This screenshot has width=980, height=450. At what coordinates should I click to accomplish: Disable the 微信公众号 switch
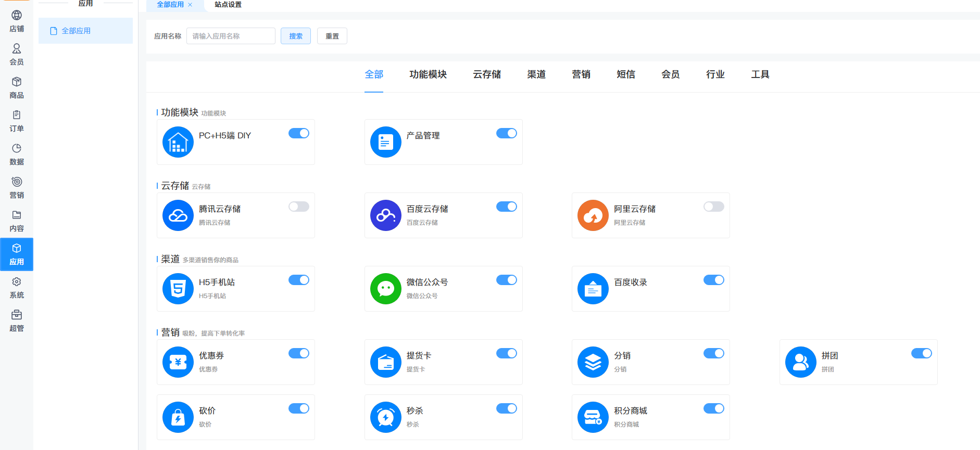tap(507, 280)
